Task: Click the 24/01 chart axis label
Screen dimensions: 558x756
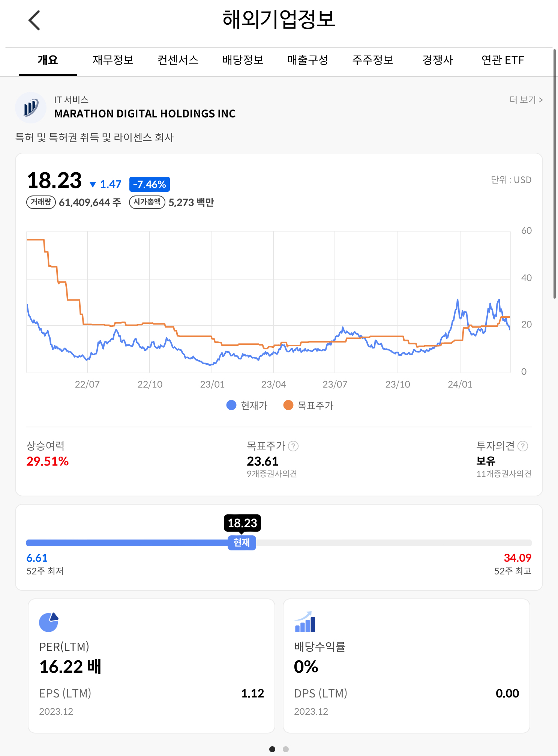Action: pyautogui.click(x=460, y=384)
